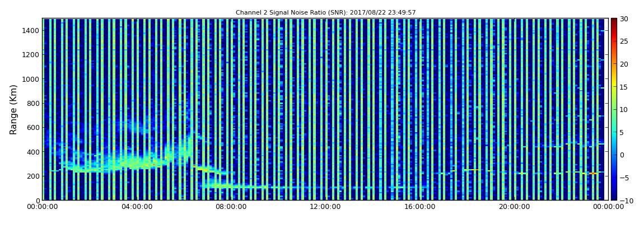Click the "30" value on the colorbar
Image resolution: width=644 pixels, height=228 pixels.
(x=624, y=18)
